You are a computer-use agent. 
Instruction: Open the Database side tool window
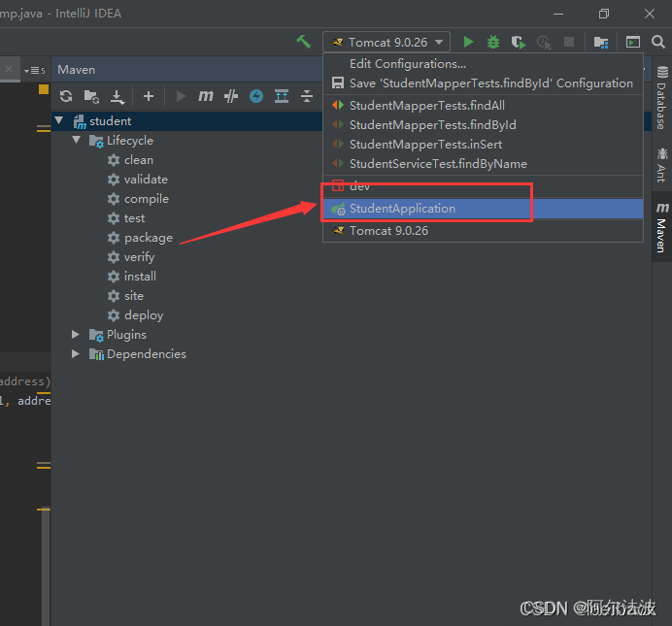point(661,98)
